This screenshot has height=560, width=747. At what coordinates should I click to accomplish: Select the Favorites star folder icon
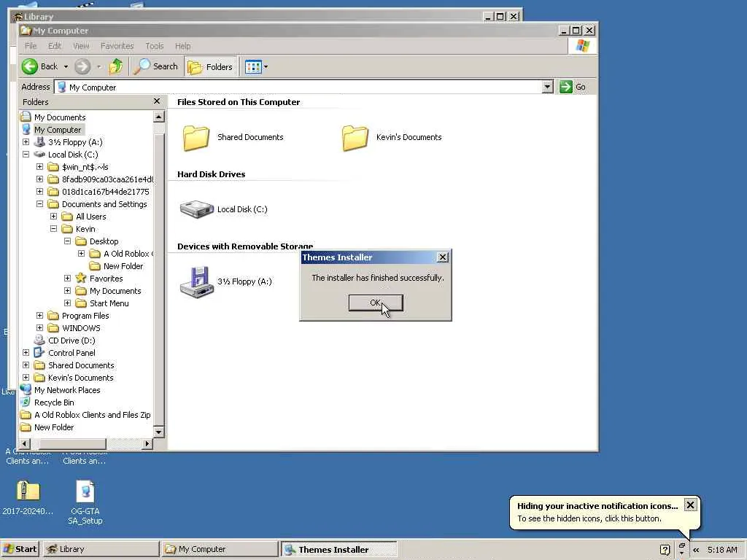pos(81,278)
